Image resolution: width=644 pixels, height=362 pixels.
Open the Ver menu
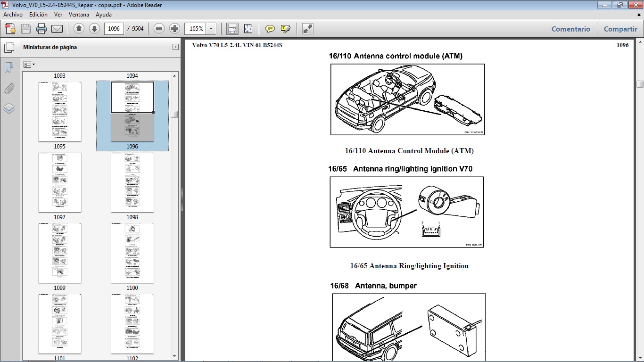coord(58,15)
